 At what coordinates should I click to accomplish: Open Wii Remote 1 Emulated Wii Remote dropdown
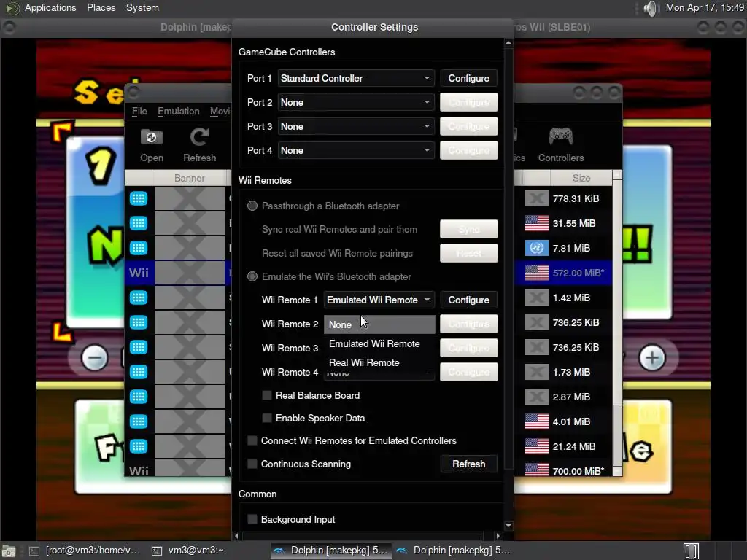pos(379,300)
